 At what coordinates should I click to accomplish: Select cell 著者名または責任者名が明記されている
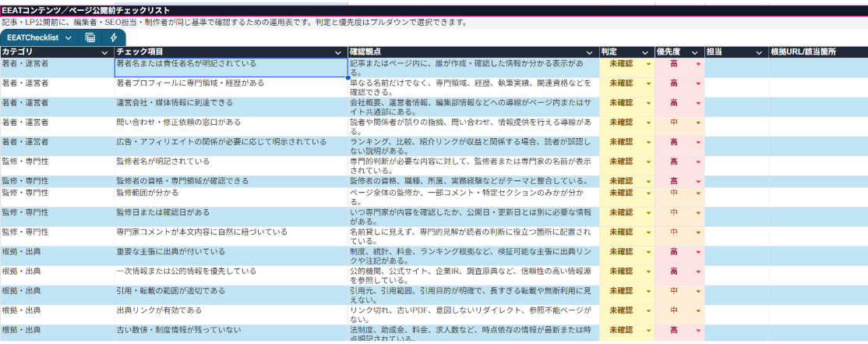pyautogui.click(x=231, y=68)
